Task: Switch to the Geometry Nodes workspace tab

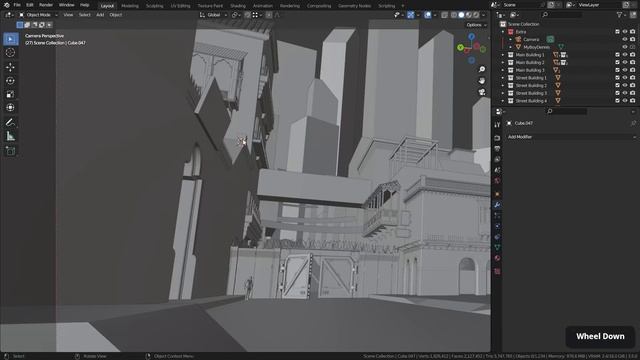Action: [x=354, y=6]
